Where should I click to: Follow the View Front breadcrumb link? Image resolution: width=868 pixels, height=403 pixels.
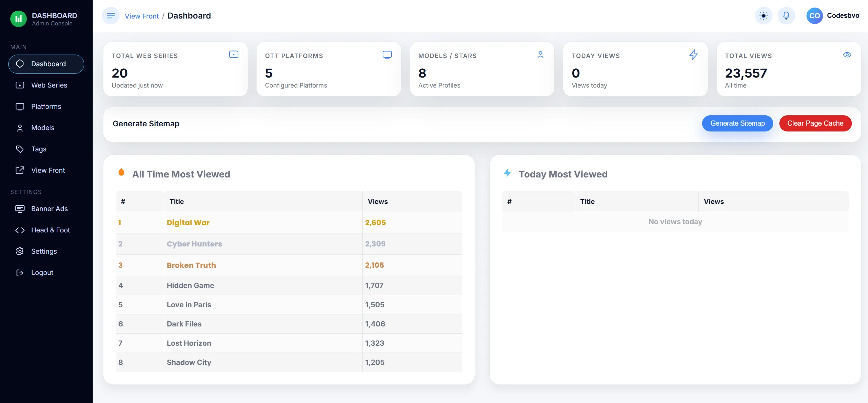pyautogui.click(x=142, y=16)
